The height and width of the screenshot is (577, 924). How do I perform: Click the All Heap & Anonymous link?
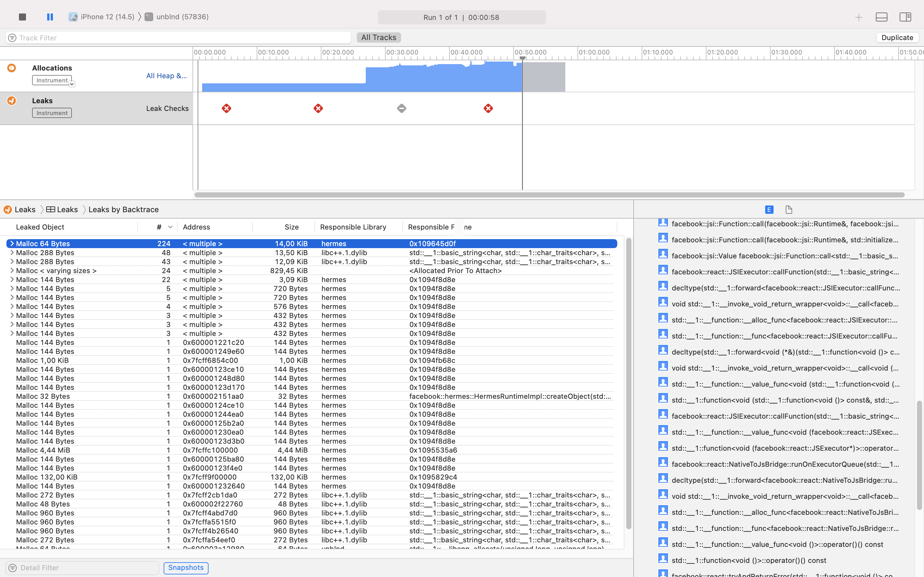(166, 76)
